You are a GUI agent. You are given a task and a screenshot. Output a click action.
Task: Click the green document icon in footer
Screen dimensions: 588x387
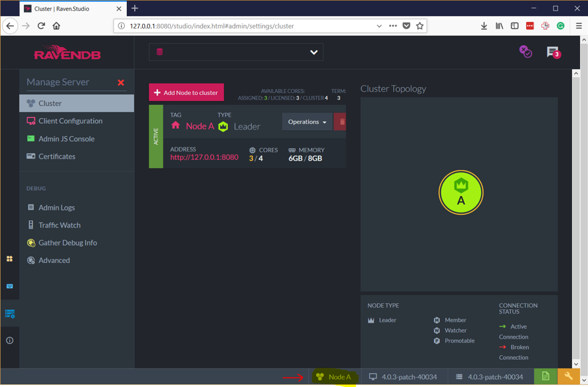pyautogui.click(x=545, y=376)
